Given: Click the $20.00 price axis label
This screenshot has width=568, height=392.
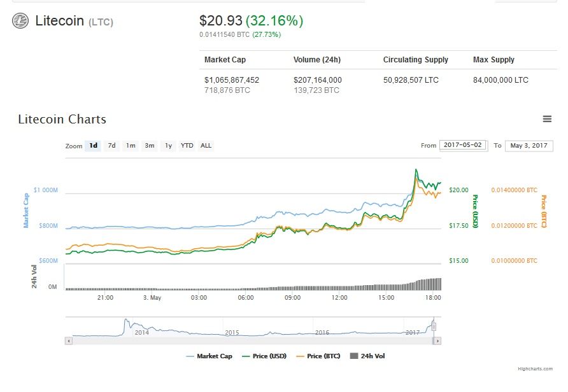Looking at the screenshot, I should coord(458,190).
